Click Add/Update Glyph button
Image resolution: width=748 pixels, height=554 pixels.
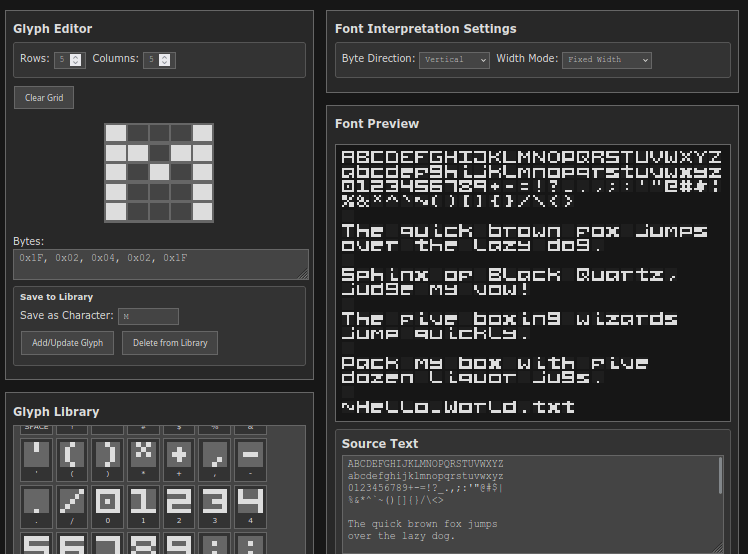pyautogui.click(x=67, y=343)
